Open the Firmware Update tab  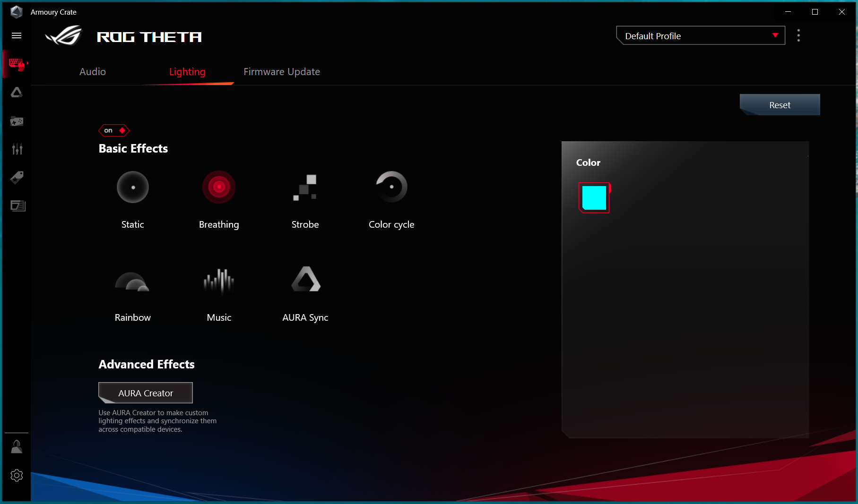pos(282,72)
